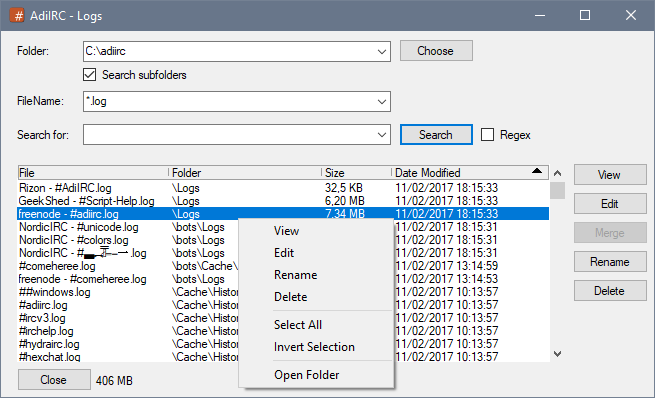Select the #ircv3.log file
655x398 pixels.
[x=42, y=318]
